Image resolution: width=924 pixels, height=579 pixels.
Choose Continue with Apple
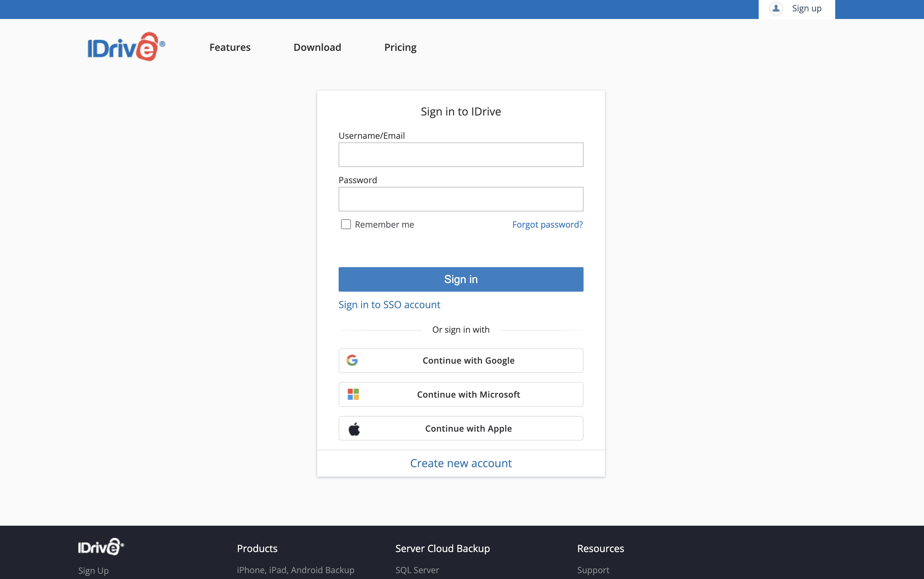pos(461,429)
